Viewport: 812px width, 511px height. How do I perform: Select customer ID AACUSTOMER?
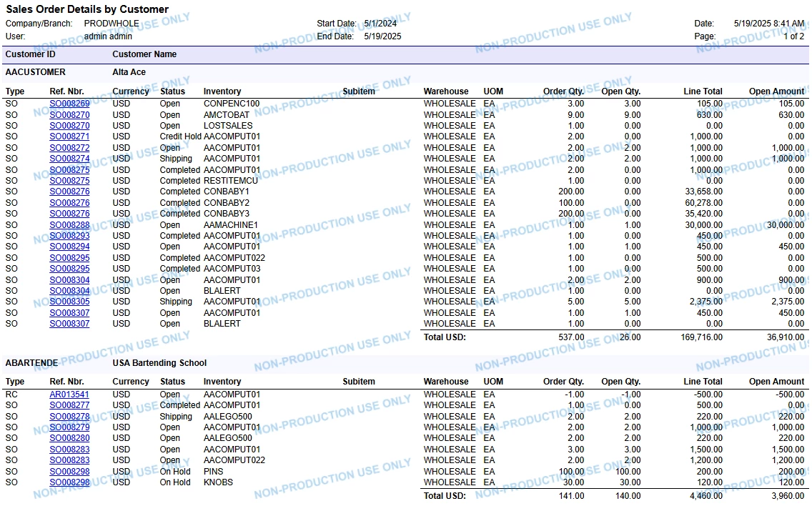(x=36, y=72)
